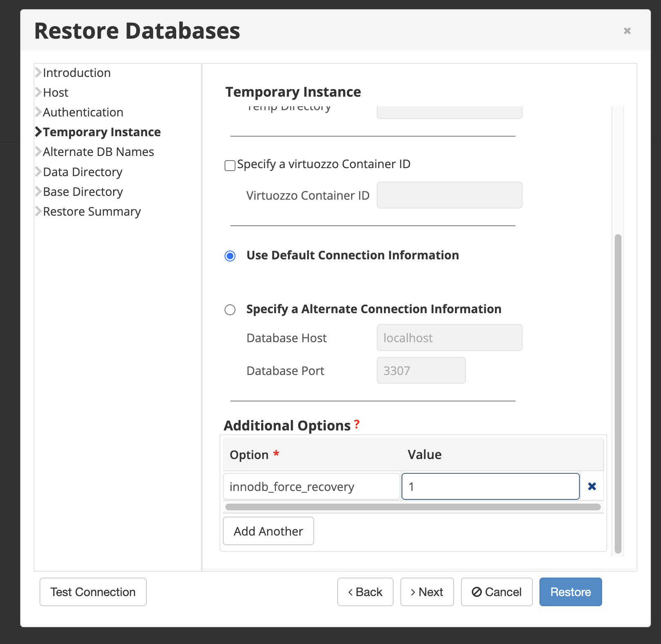Click the blue Restore button
This screenshot has height=644, width=661.
coord(570,592)
